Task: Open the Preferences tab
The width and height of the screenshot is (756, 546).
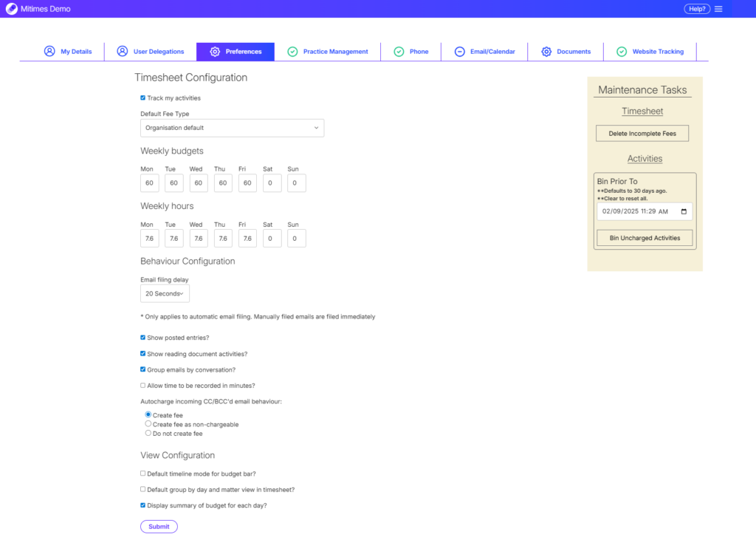Action: point(235,52)
